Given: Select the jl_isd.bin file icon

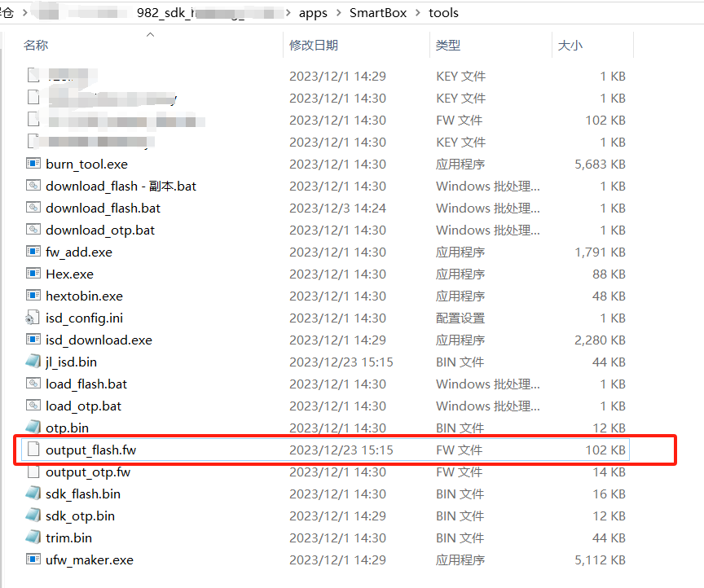Looking at the screenshot, I should [33, 361].
